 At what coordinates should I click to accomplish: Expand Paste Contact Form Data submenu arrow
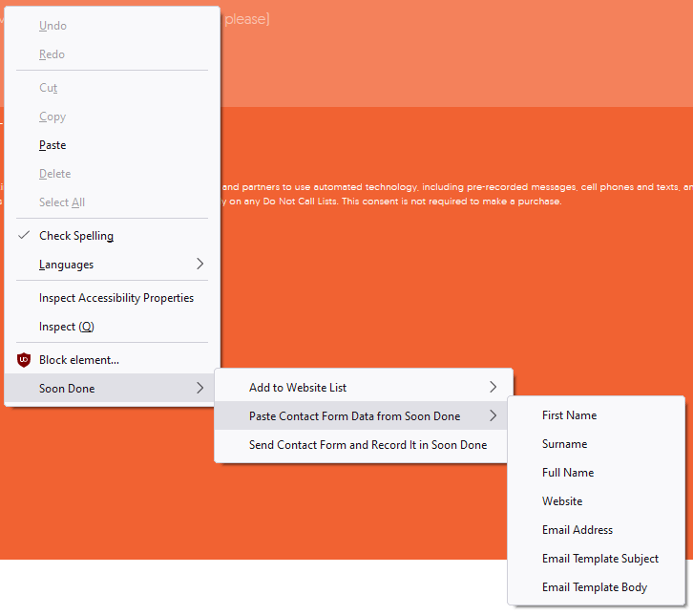click(493, 415)
